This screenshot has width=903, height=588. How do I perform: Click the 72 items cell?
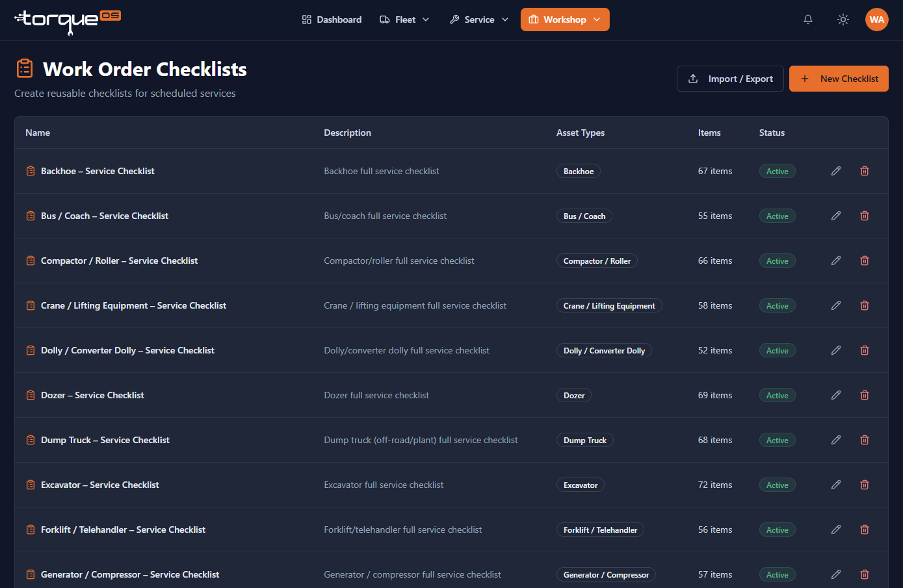pos(715,485)
